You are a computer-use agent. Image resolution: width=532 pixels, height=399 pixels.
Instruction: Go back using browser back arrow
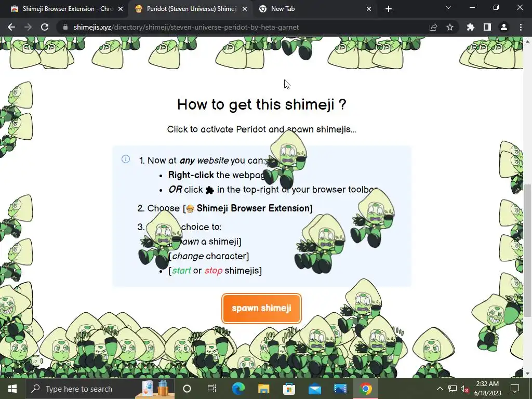[x=11, y=27]
